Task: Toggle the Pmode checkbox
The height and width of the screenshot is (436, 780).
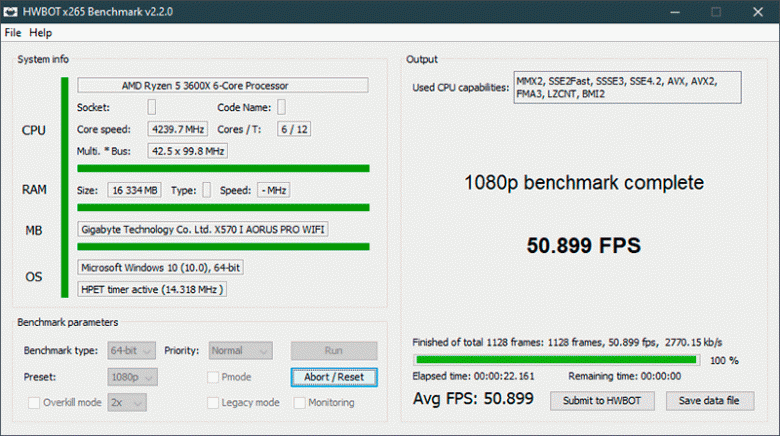Action: (213, 377)
